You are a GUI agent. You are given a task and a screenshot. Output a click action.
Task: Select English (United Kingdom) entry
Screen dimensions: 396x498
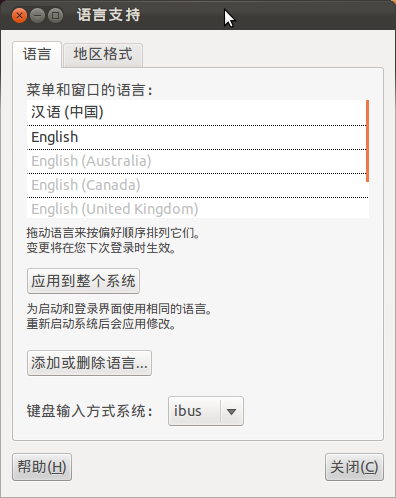[x=196, y=209]
